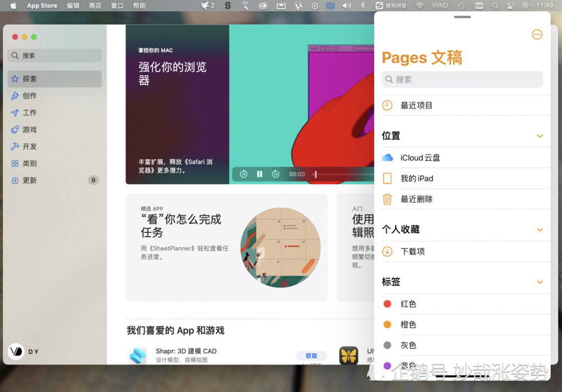The height and width of the screenshot is (392, 562).
Task: Open the D Y account profile
Action: 24,351
